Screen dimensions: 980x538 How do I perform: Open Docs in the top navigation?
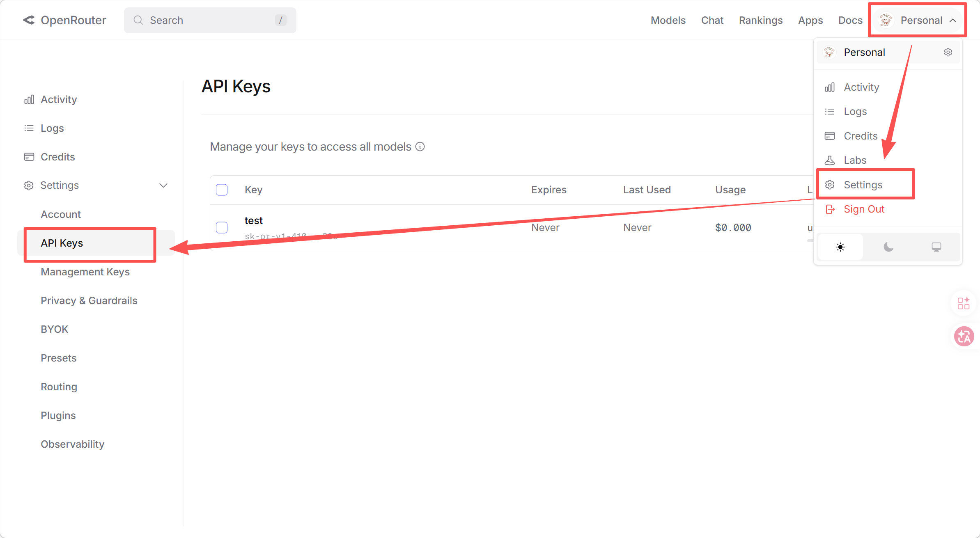click(x=850, y=20)
